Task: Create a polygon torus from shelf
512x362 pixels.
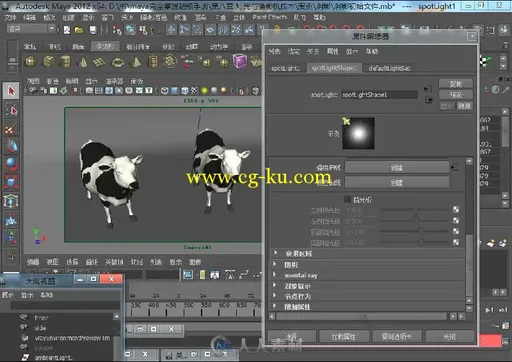Action: pyautogui.click(x=117, y=62)
